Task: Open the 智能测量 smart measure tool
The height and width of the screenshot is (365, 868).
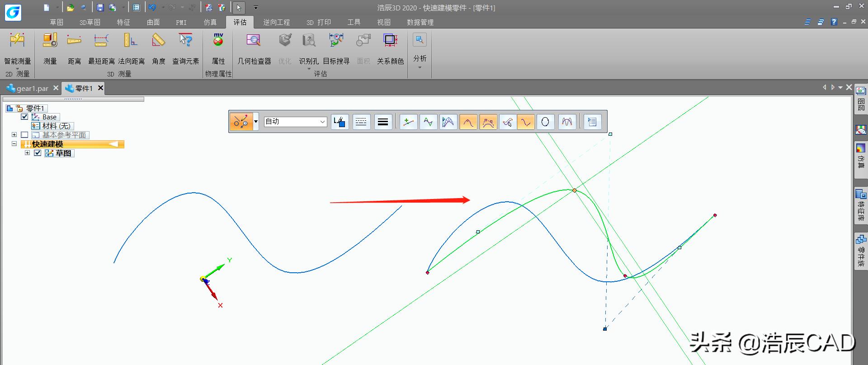Action: (17, 49)
